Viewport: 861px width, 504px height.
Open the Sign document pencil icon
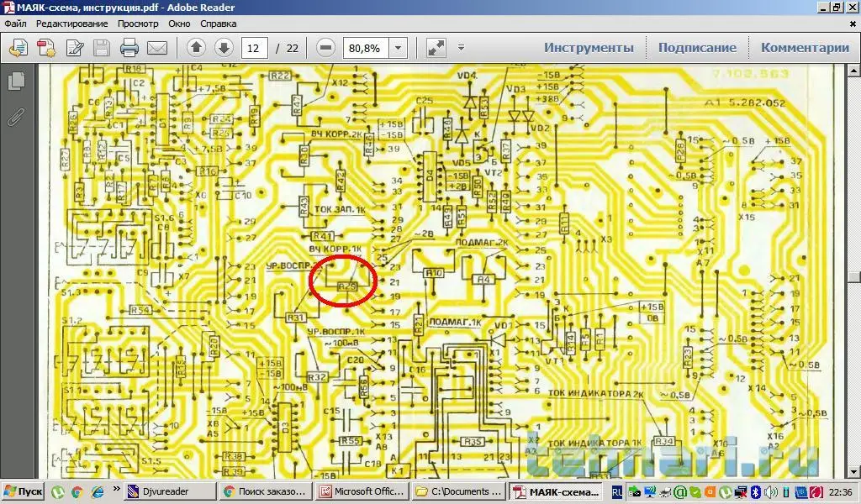[x=75, y=48]
